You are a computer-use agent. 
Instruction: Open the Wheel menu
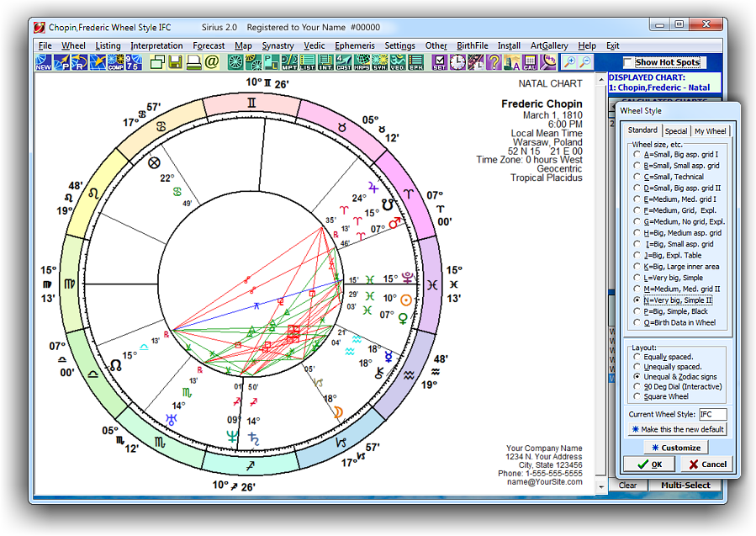pyautogui.click(x=73, y=45)
